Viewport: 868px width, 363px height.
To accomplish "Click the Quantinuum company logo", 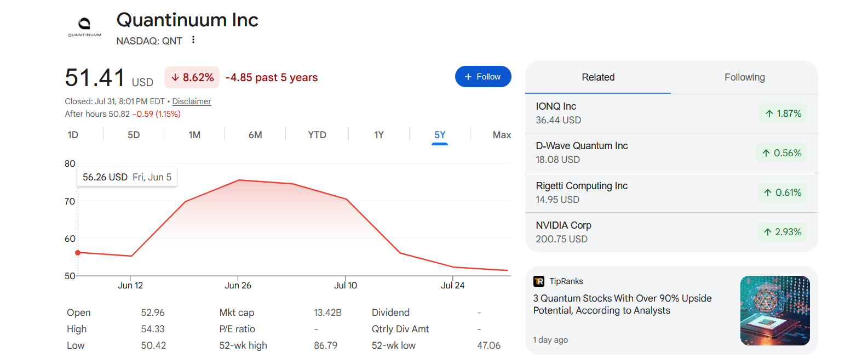I will coord(84,26).
